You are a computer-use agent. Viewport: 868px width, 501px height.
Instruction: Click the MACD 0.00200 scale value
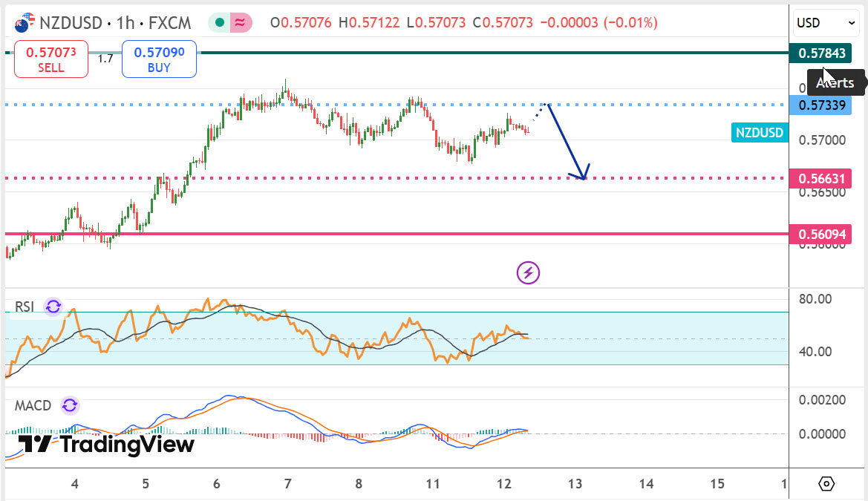(x=822, y=400)
